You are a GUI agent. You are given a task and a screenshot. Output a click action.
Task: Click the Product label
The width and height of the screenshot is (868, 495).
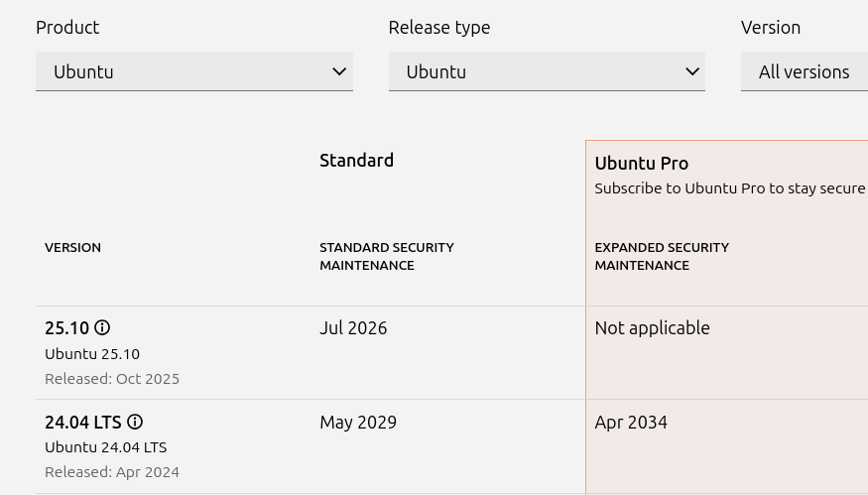pyautogui.click(x=67, y=28)
